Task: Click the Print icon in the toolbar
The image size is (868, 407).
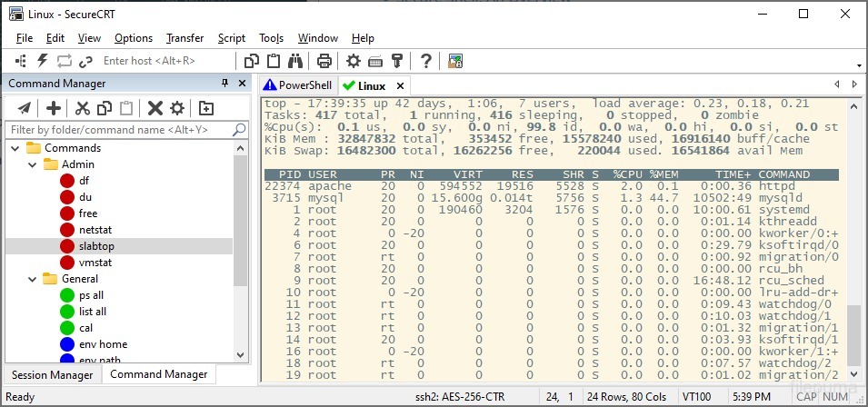Action: tap(324, 61)
